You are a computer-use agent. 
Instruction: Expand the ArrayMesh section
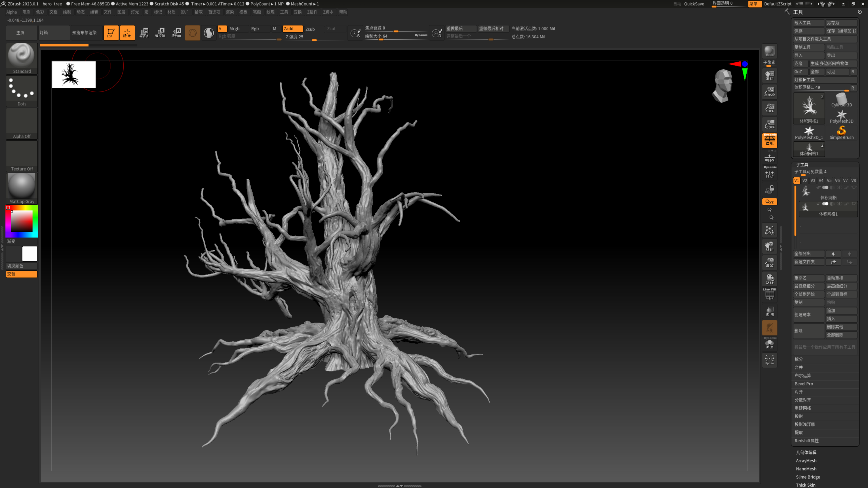click(806, 461)
